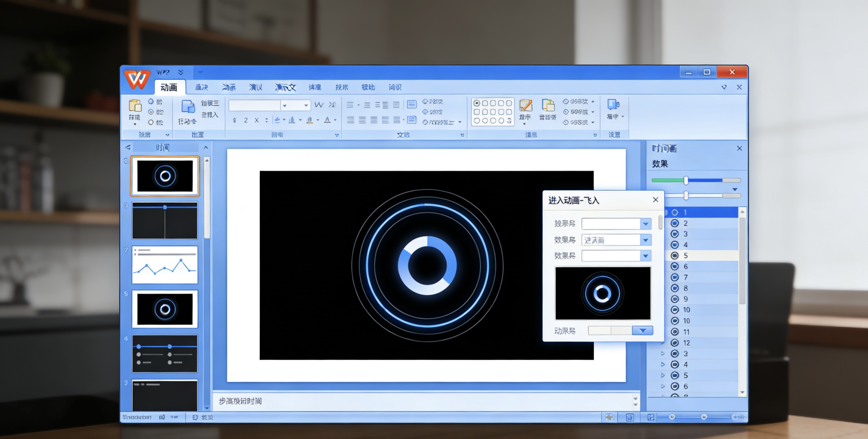Click the green effect slider handle
The width and height of the screenshot is (868, 439).
686,181
